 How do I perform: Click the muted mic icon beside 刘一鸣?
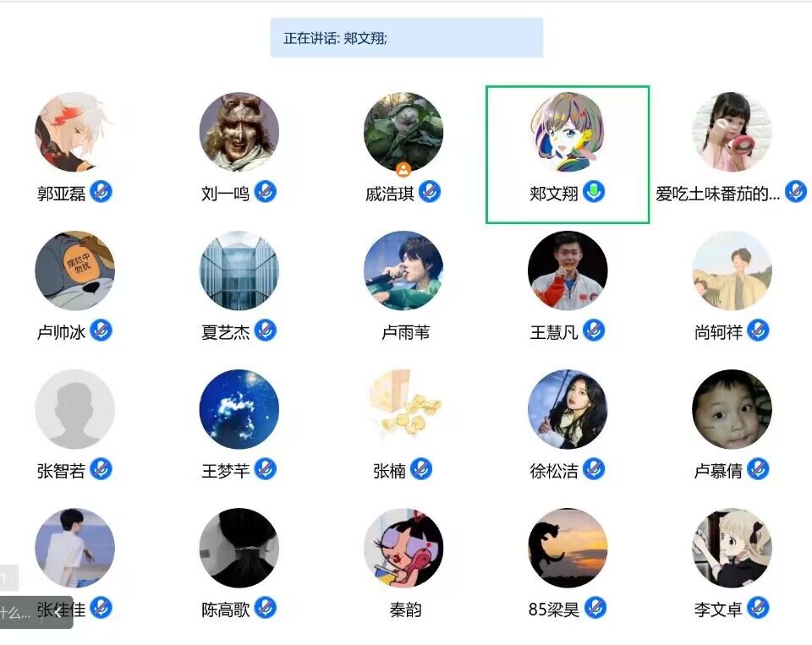(265, 192)
